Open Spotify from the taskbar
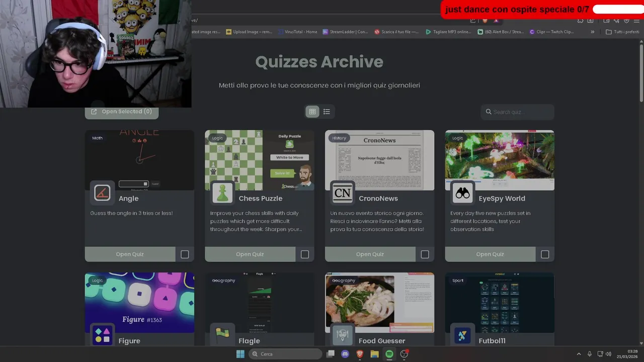644x362 pixels. (x=389, y=354)
